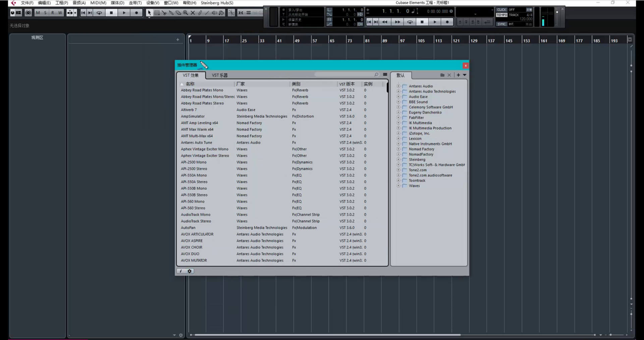The width and height of the screenshot is (644, 340).
Task: Select the Erase tool
Action: [178, 13]
